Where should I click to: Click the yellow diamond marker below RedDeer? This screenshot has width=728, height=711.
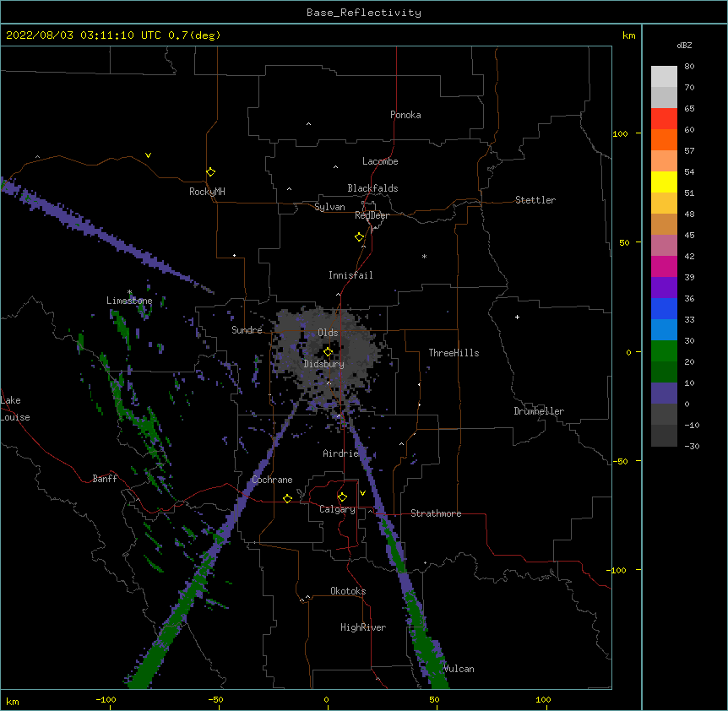pyautogui.click(x=359, y=237)
